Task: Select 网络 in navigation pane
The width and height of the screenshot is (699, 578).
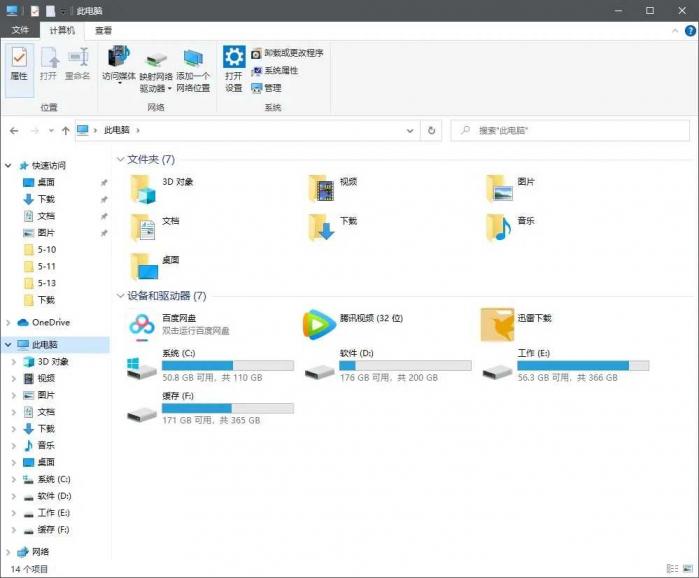Action: coord(33,552)
